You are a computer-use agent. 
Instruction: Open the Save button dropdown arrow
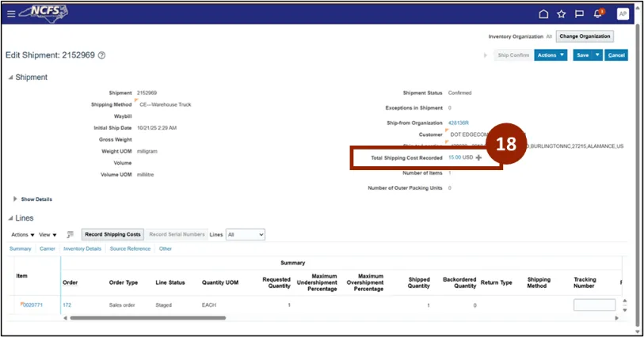pyautogui.click(x=597, y=55)
